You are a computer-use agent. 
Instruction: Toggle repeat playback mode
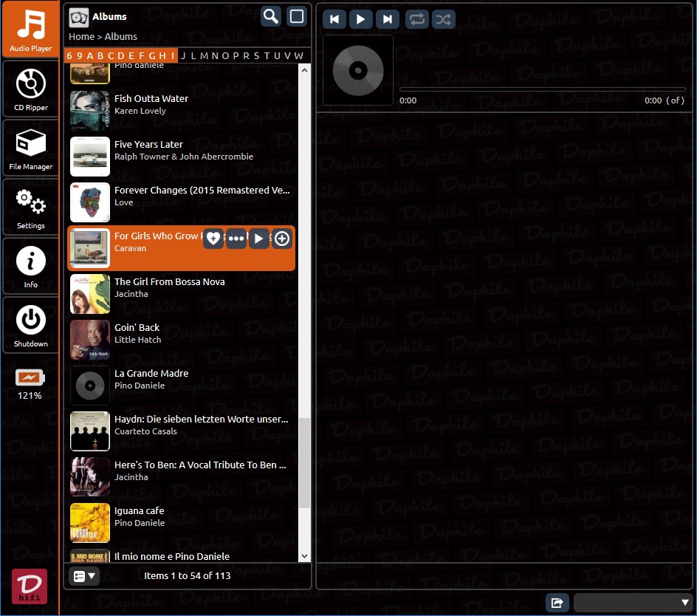pos(417,19)
